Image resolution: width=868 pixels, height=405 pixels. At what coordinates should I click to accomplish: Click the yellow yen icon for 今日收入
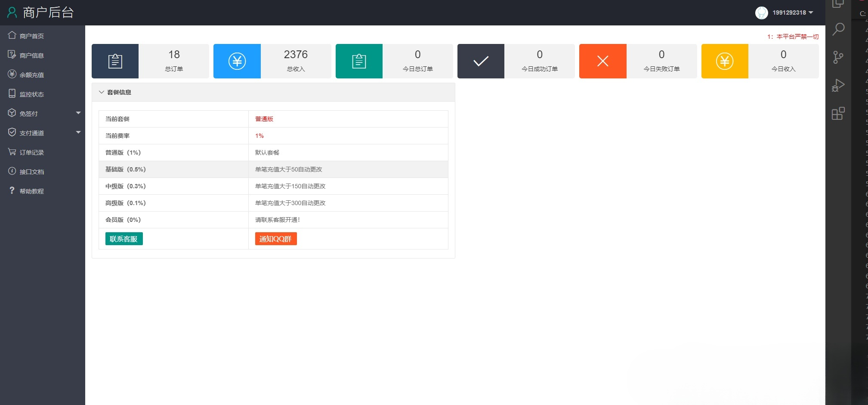pos(724,61)
